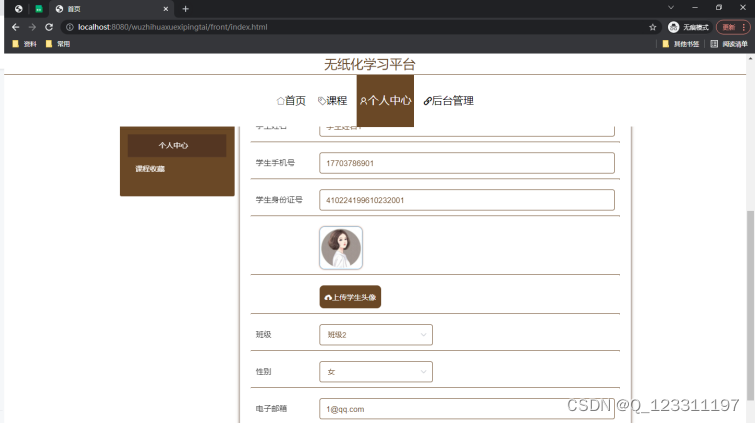Click the 无纸化学习平台 site title

[x=369, y=64]
